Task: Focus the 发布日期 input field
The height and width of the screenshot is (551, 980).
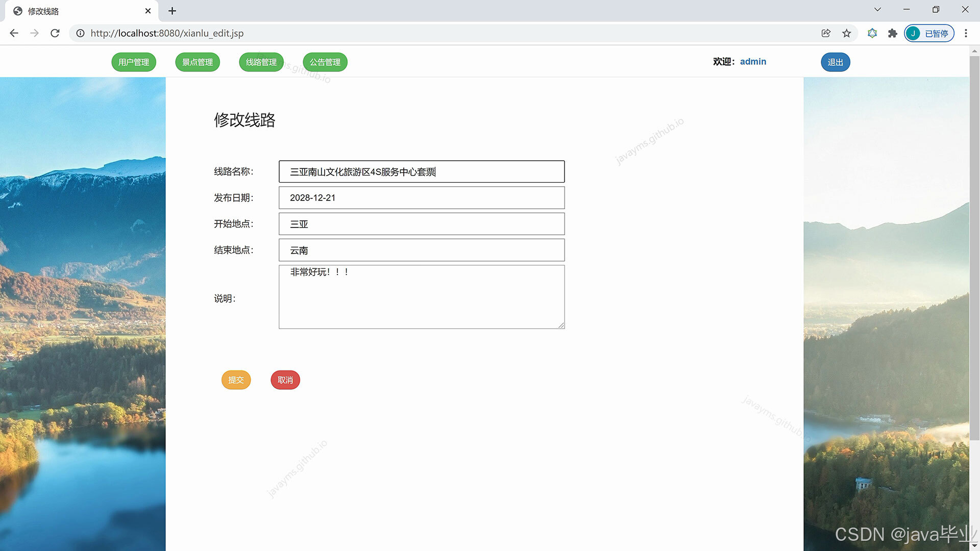Action: pos(422,197)
